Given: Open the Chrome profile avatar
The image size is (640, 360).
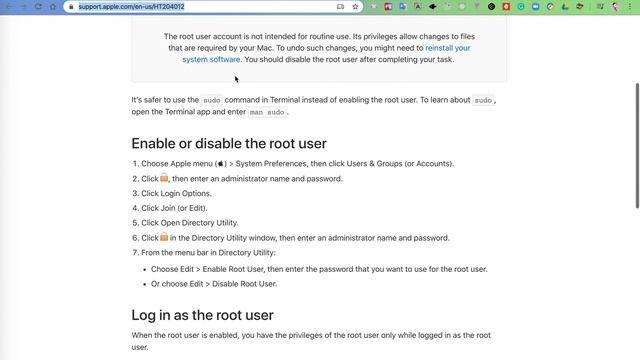Looking at the screenshot, I should pyautogui.click(x=615, y=7).
